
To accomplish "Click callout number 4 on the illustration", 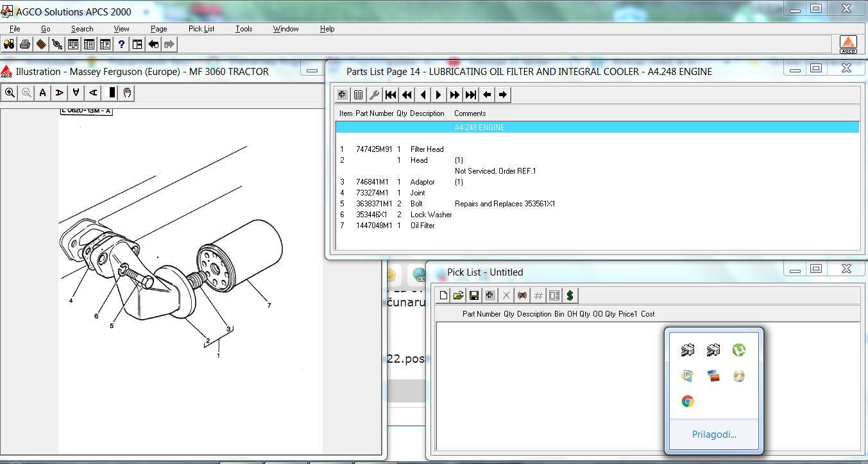I will pyautogui.click(x=71, y=301).
